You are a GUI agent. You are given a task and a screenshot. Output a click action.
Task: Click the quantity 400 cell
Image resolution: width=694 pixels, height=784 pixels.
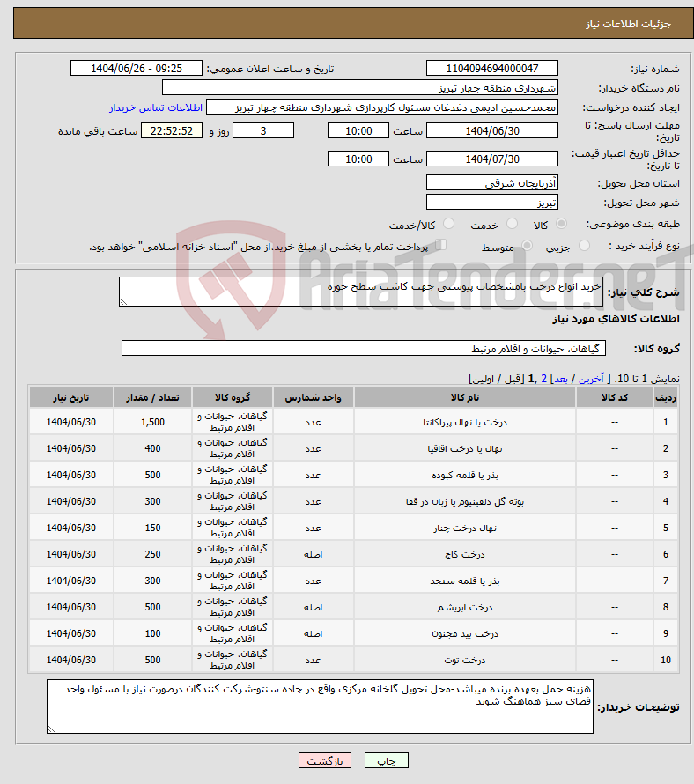(x=152, y=449)
